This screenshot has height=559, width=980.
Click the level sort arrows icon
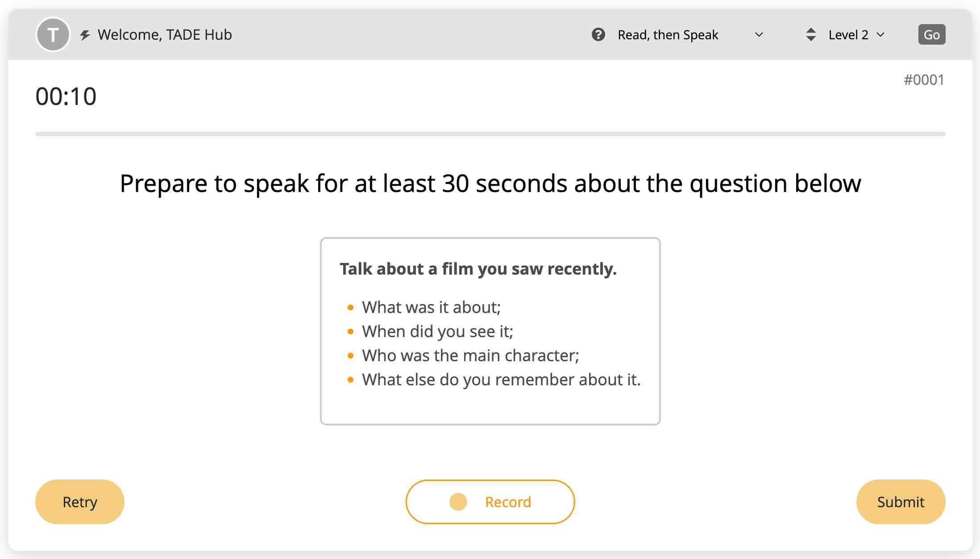[x=811, y=34]
